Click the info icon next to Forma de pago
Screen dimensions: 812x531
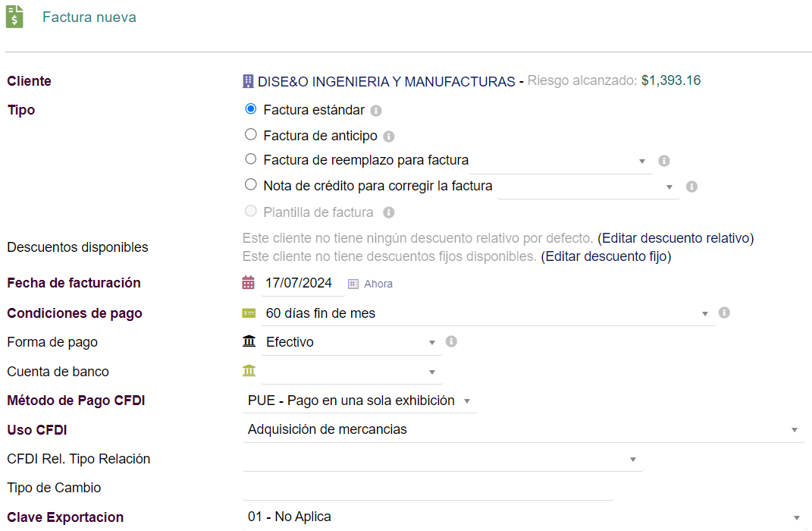pos(451,341)
